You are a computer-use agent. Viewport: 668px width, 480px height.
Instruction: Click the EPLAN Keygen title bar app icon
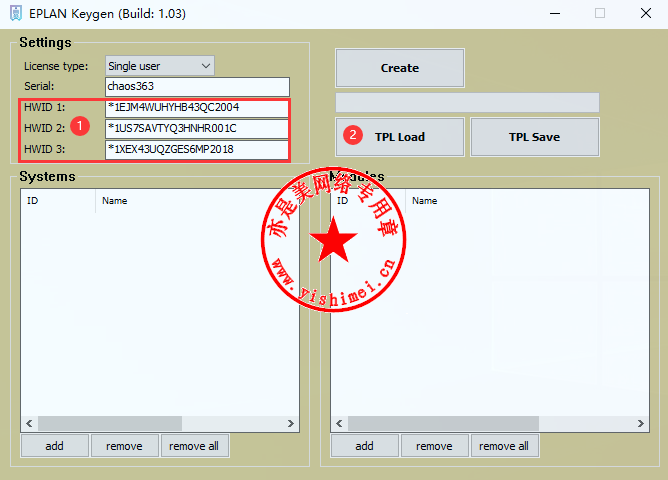(x=16, y=13)
